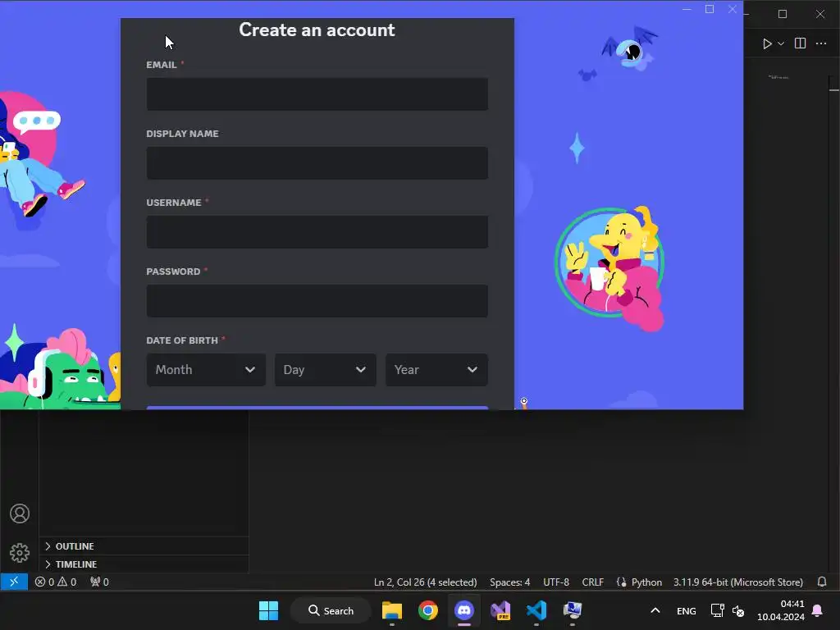The image size is (840, 630).
Task: Open run options dropdown arrow next to play
Action: pos(781,44)
